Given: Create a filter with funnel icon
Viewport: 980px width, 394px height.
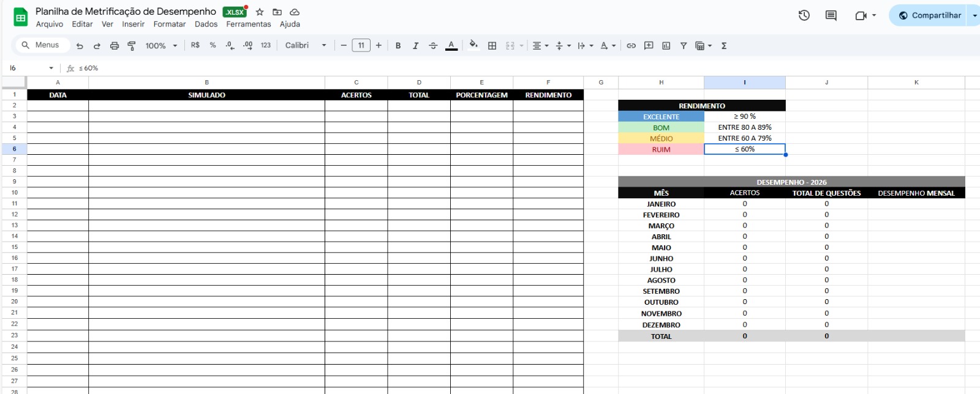Looking at the screenshot, I should pos(684,46).
